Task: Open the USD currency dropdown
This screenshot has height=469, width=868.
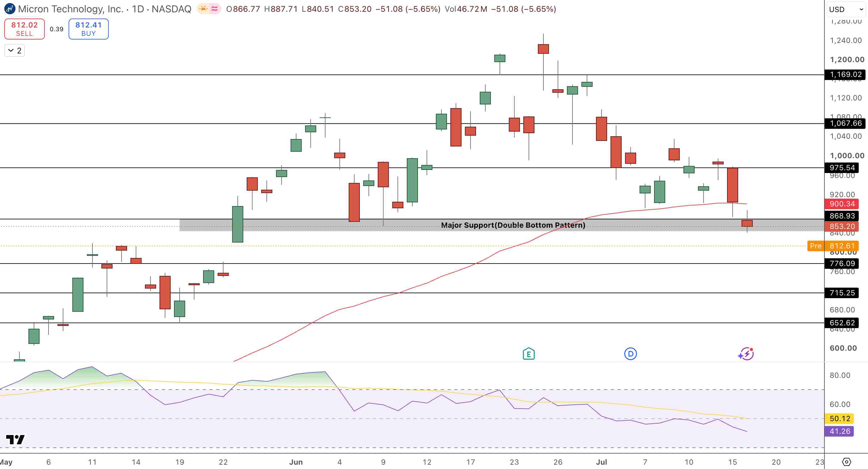Action: coord(846,10)
